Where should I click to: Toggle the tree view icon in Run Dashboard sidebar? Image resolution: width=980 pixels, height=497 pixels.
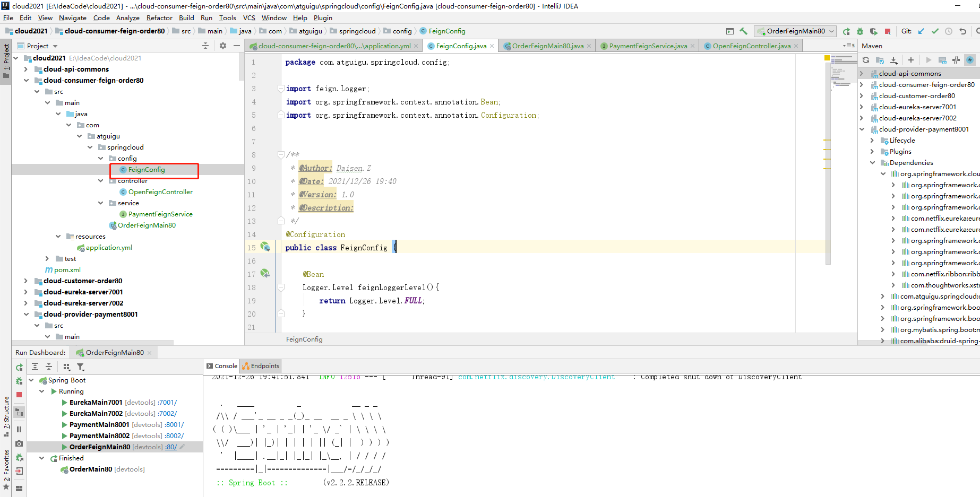19,412
